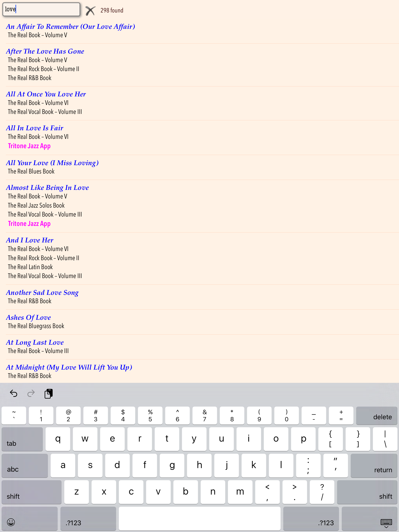Tap the undo arrow above keyboard
The image size is (399, 532).
13,394
